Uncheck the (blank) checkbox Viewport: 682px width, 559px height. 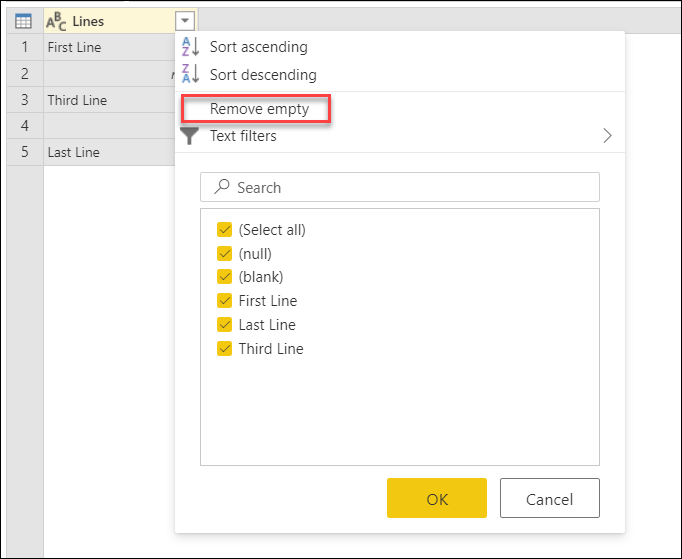[x=224, y=277]
